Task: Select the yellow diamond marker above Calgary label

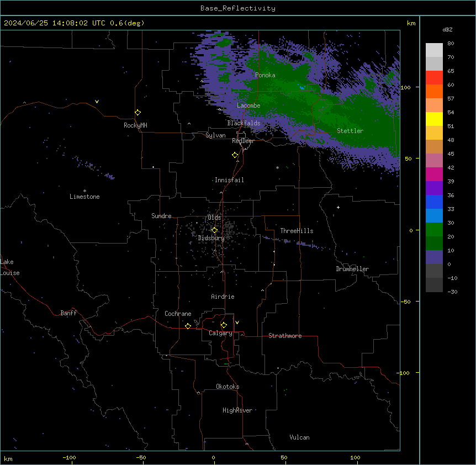Action: (x=224, y=325)
